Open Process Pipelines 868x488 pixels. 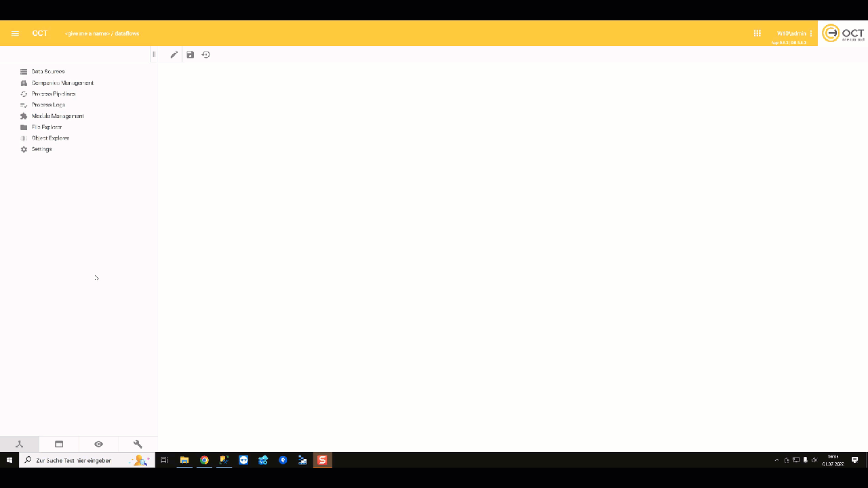54,94
